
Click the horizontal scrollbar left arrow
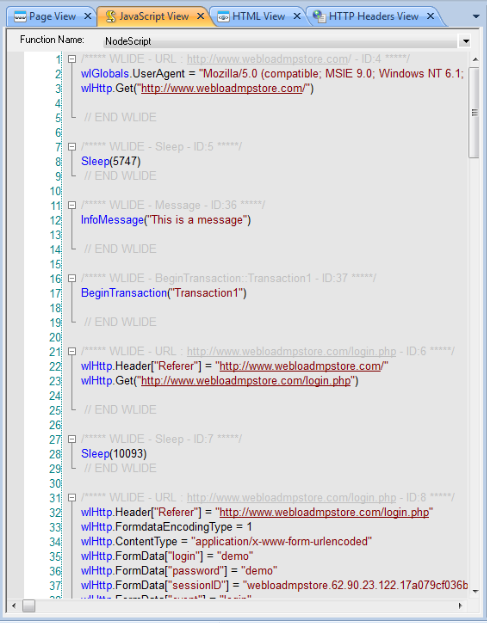click(x=14, y=606)
